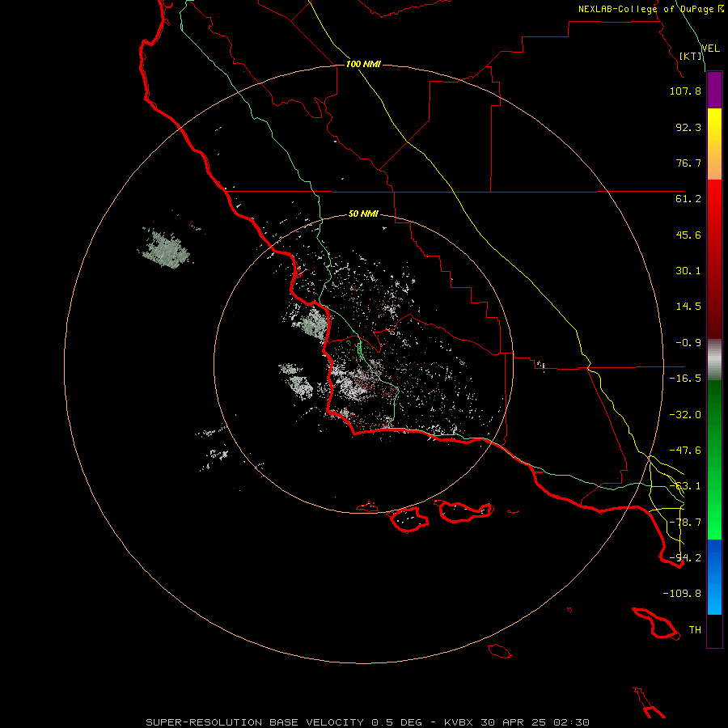Click the purple segment of the color bar
Image resolution: width=728 pixels, height=728 pixels.
pyautogui.click(x=714, y=90)
